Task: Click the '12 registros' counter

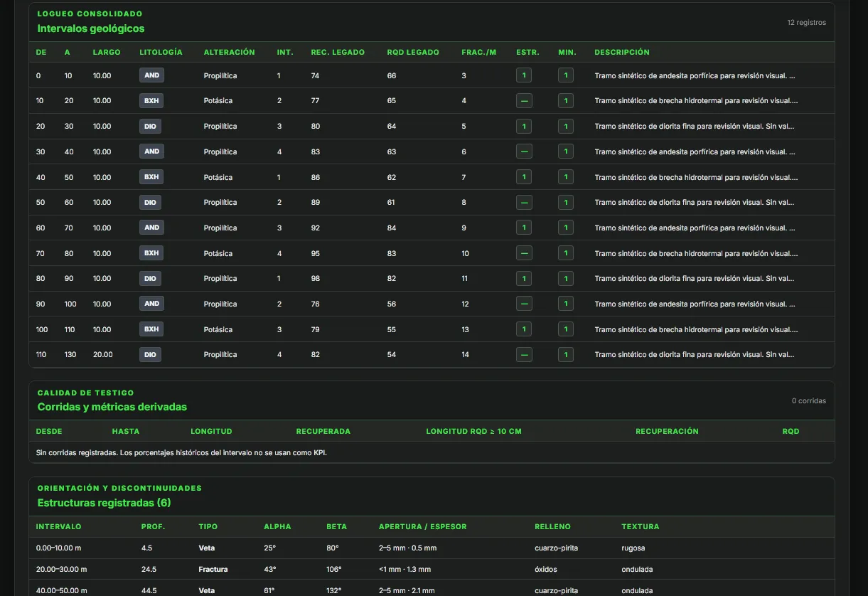Action: pos(806,23)
